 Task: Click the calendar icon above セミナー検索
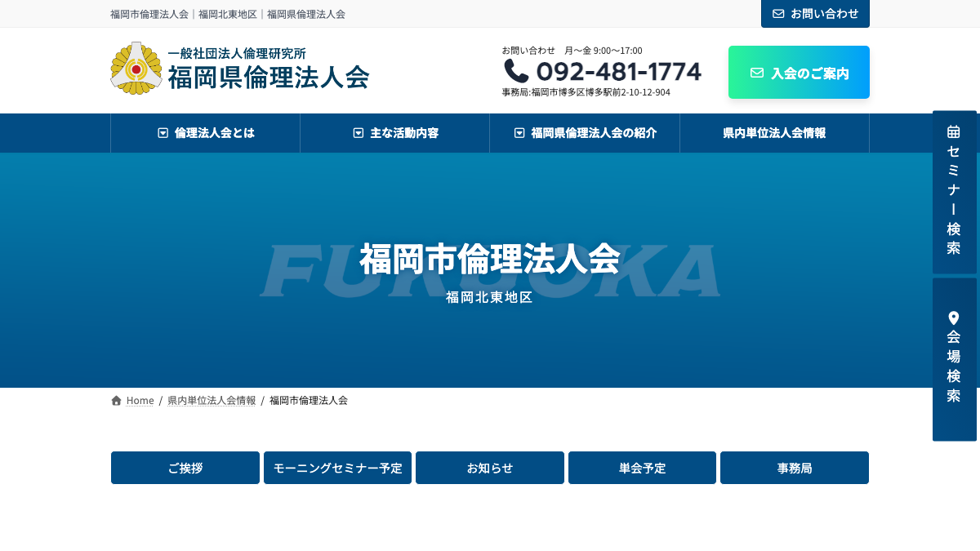954,131
